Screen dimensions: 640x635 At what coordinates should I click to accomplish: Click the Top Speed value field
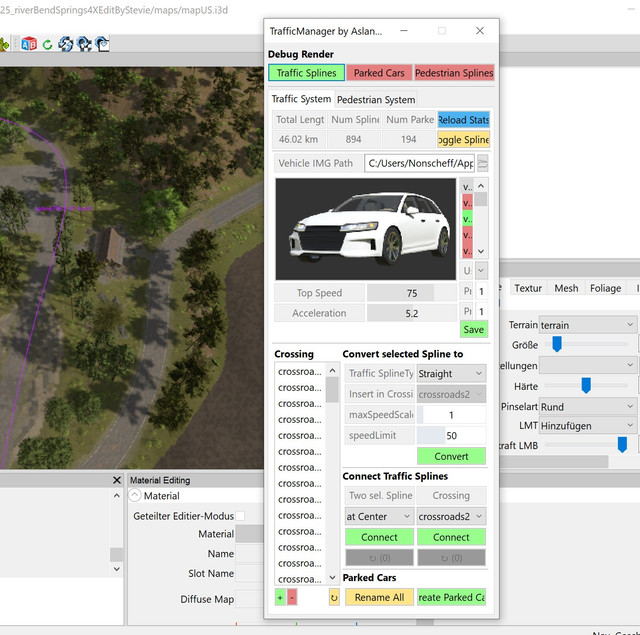(x=411, y=293)
